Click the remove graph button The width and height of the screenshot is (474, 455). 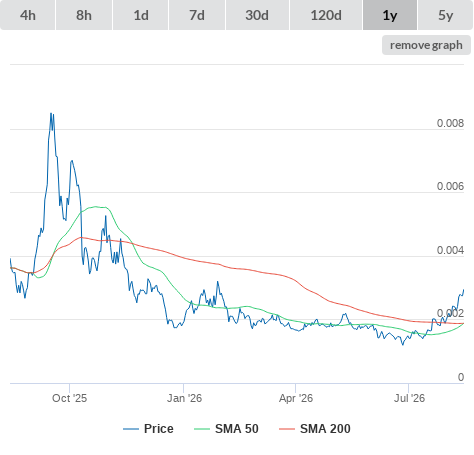(x=426, y=45)
